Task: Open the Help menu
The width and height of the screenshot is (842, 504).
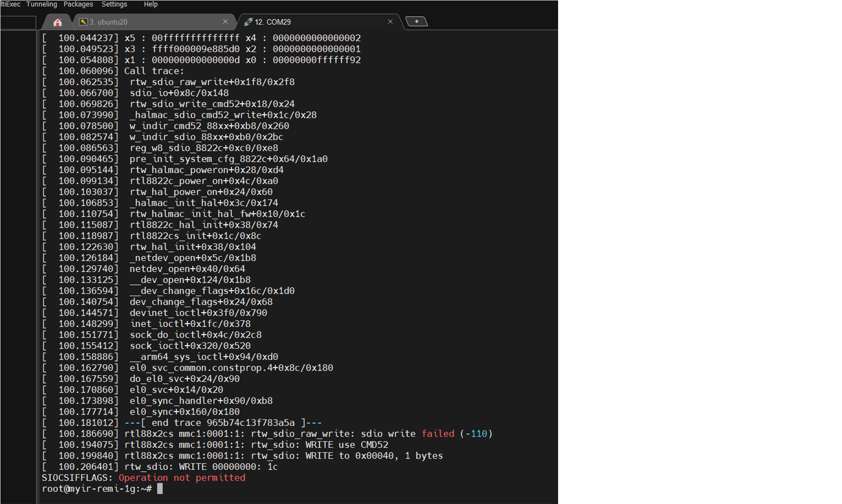Action: point(151,4)
